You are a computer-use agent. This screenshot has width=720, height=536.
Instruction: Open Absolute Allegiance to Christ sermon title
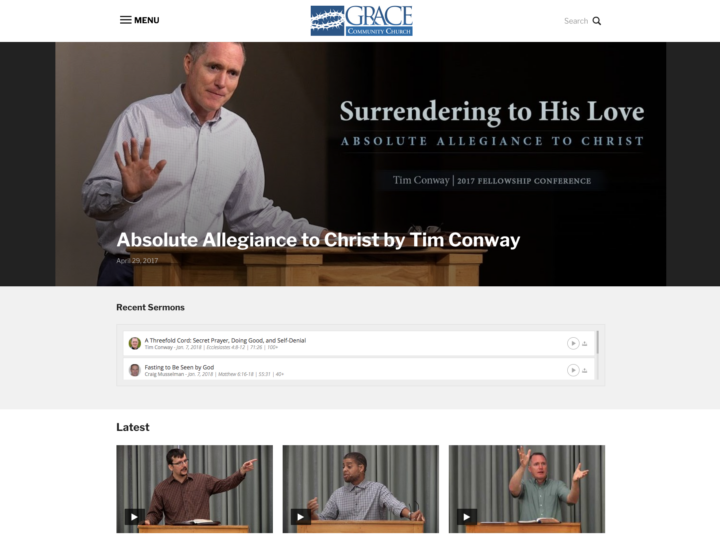tap(318, 240)
